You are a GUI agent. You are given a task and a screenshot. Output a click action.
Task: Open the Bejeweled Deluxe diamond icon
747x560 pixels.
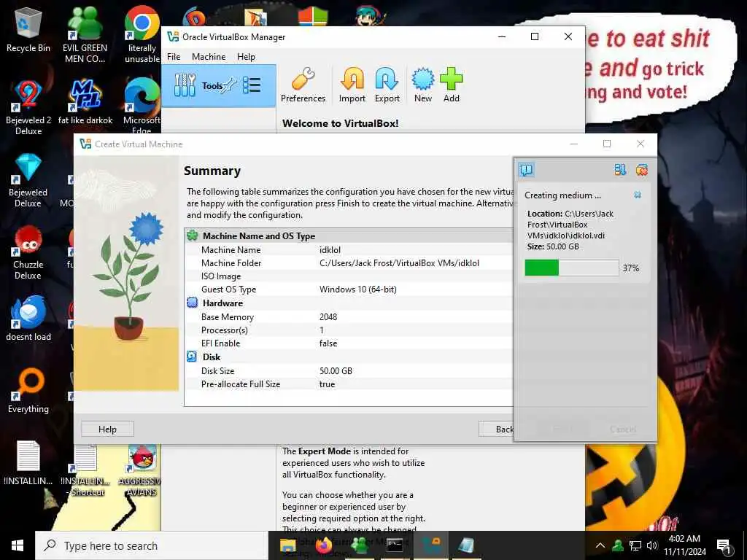pos(28,180)
